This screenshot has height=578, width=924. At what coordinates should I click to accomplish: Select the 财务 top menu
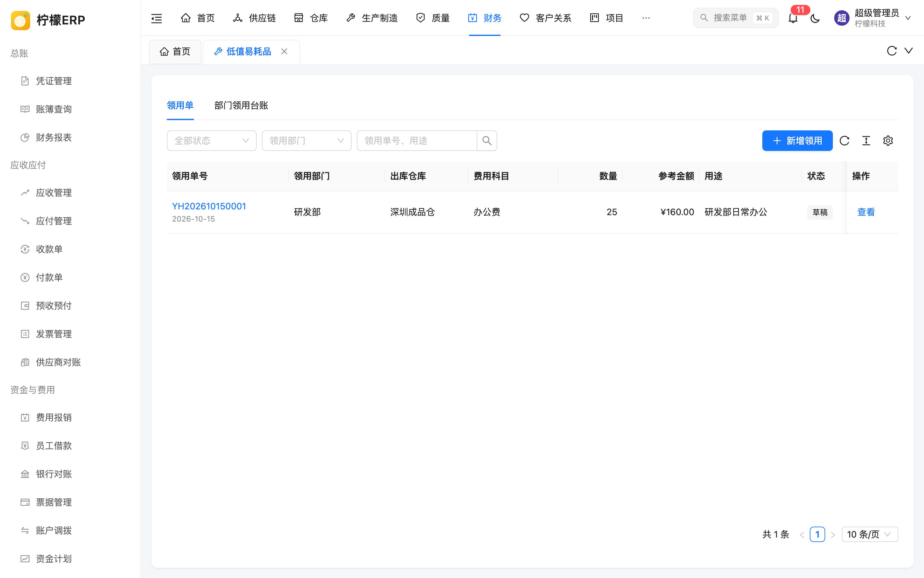point(484,18)
